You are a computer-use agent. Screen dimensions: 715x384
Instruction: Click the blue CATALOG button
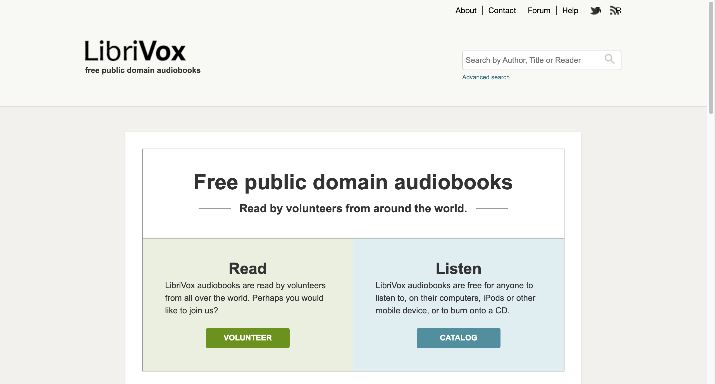click(458, 338)
